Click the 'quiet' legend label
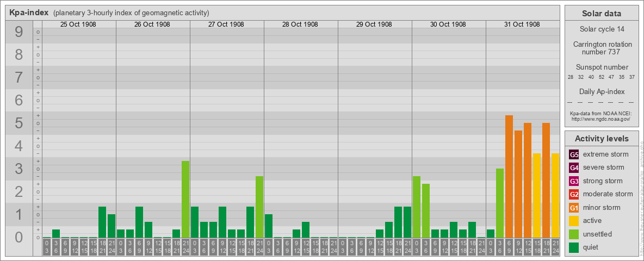Viewport: 644px width, 261px height. pyautogui.click(x=592, y=247)
